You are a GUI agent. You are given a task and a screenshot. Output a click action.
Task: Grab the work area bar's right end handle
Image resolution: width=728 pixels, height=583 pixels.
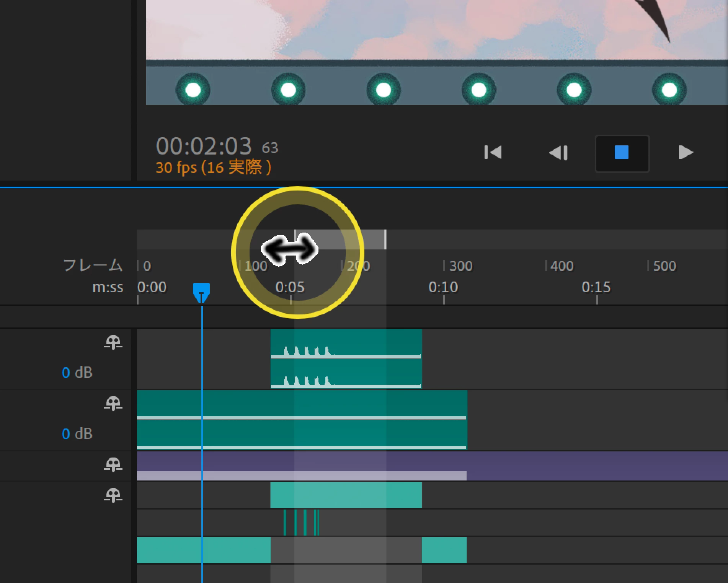click(x=385, y=239)
